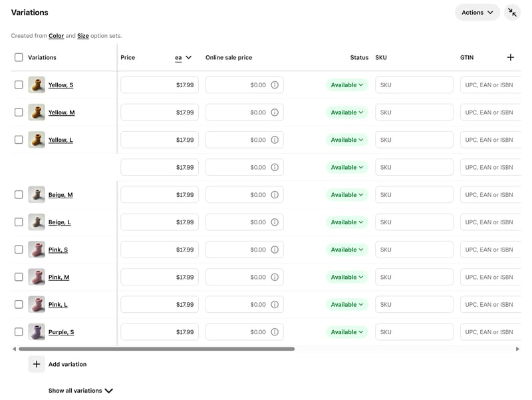The height and width of the screenshot is (400, 532).
Task: Expand Show all variations
Action: coord(80,391)
